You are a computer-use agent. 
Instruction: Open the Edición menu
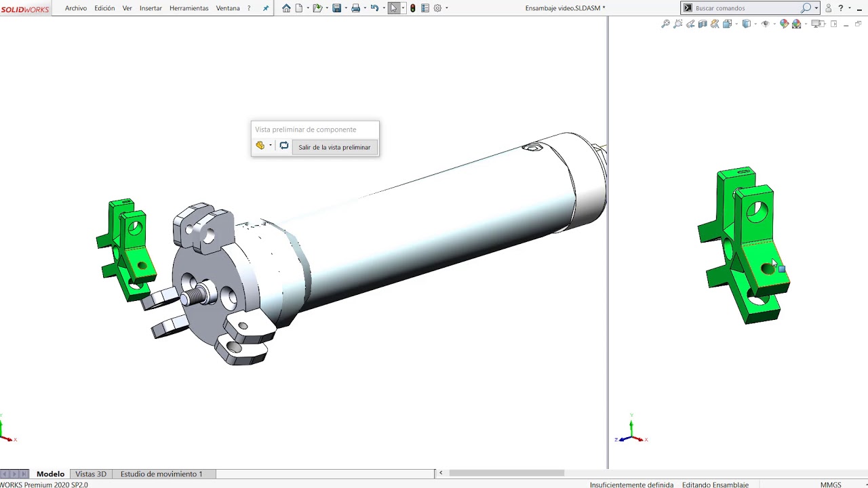[x=104, y=8]
